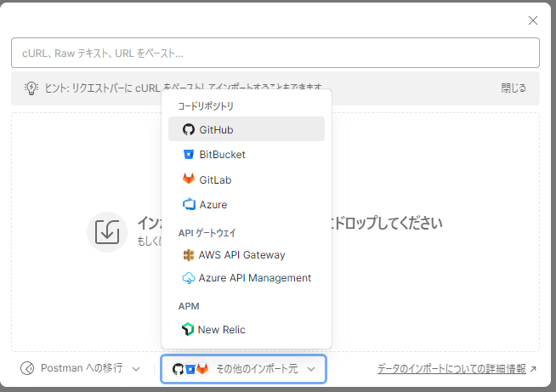This screenshot has width=556, height=392.
Task: Open Postman への移行 dropdown
Action: coord(81,368)
